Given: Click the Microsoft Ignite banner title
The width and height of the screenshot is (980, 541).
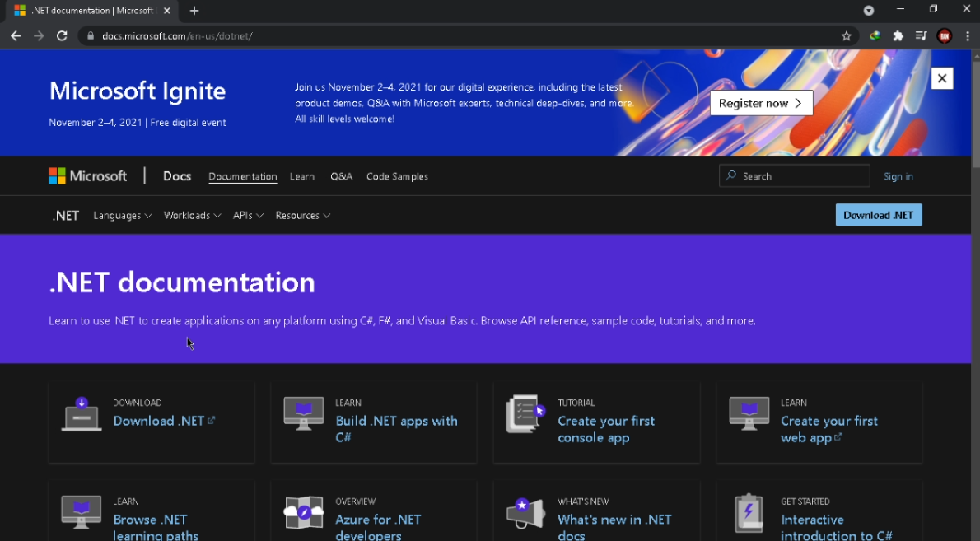Looking at the screenshot, I should pyautogui.click(x=138, y=91).
